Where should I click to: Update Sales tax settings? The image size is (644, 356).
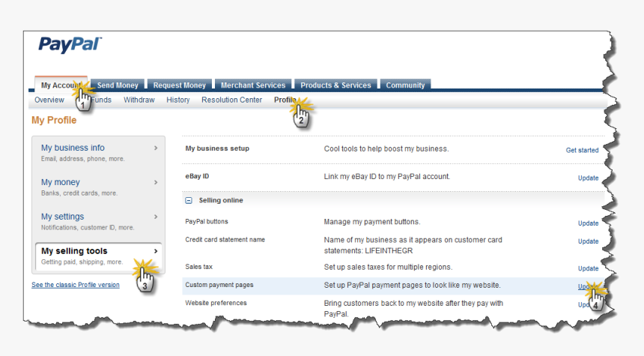[588, 268]
